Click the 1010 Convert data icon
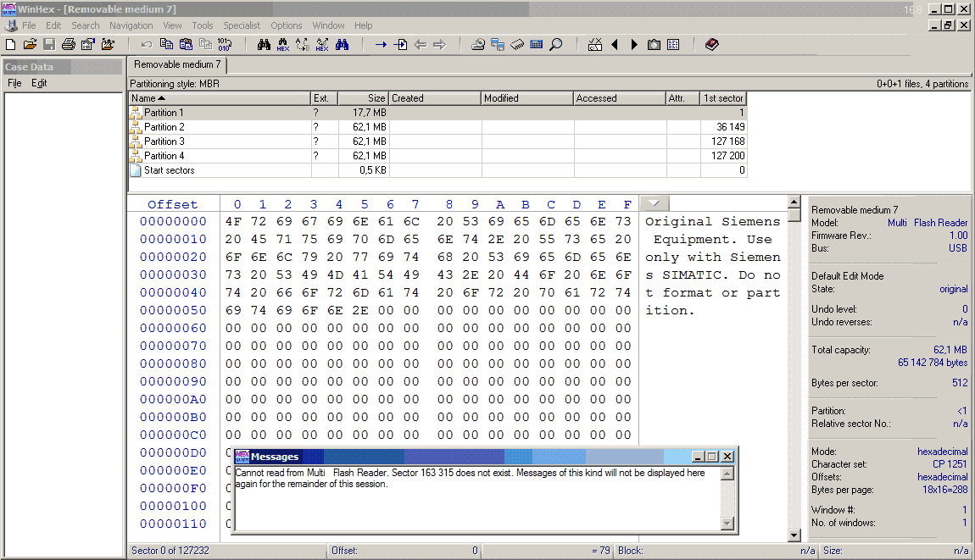This screenshot has width=975, height=560. (x=225, y=45)
